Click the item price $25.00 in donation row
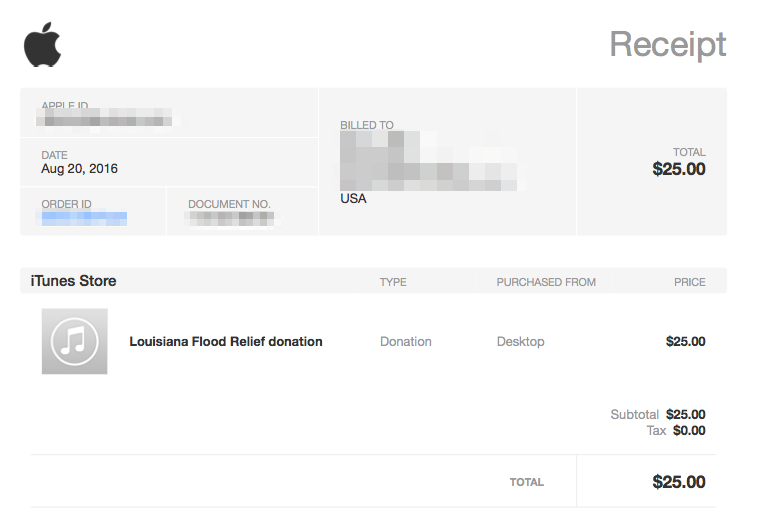This screenshot has width=760, height=523. [x=685, y=342]
